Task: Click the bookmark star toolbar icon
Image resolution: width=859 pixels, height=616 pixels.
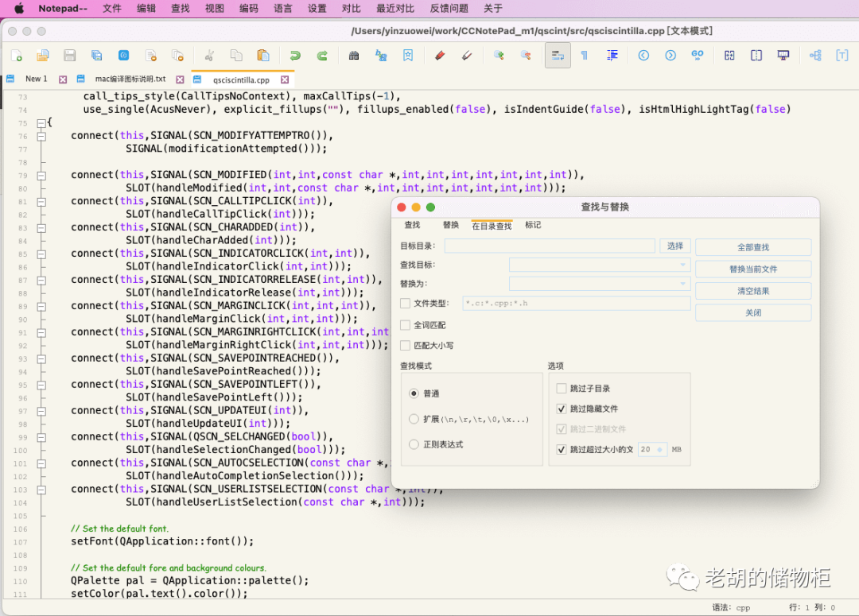Action: (407, 56)
